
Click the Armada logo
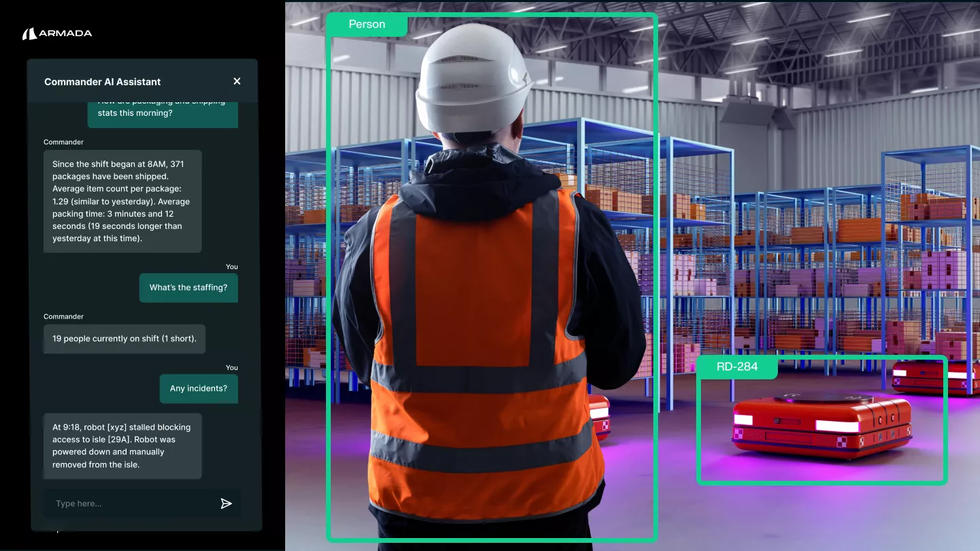57,33
